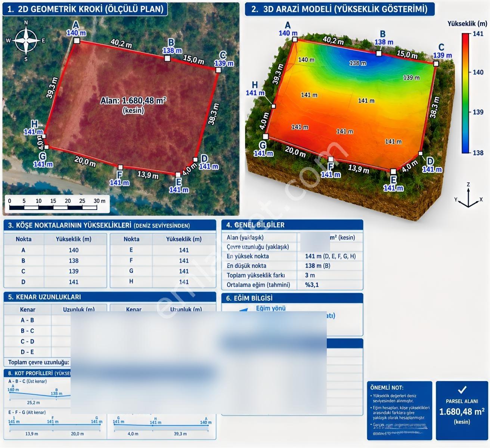
Task: Click the '4. GENEL BİLGİLER' section header
Action: pos(292,225)
